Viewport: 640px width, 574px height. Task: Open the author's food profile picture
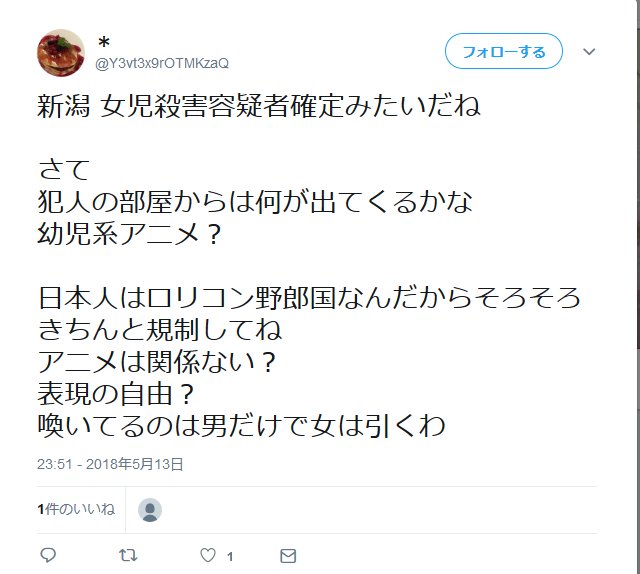coord(61,53)
